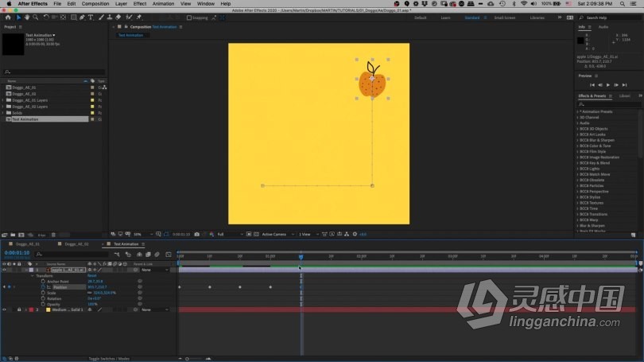Expand Animation Presets in Effects panel
Screen dimensions: 644x362
pos(577,111)
